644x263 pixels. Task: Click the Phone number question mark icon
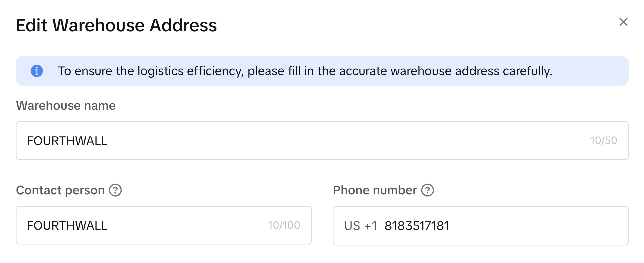tap(428, 190)
